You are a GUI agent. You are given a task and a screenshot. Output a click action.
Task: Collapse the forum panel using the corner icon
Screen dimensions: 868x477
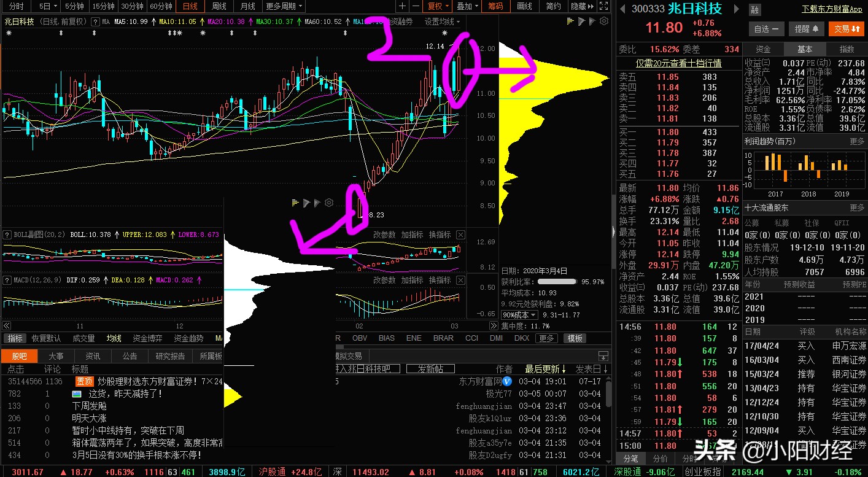tap(603, 356)
